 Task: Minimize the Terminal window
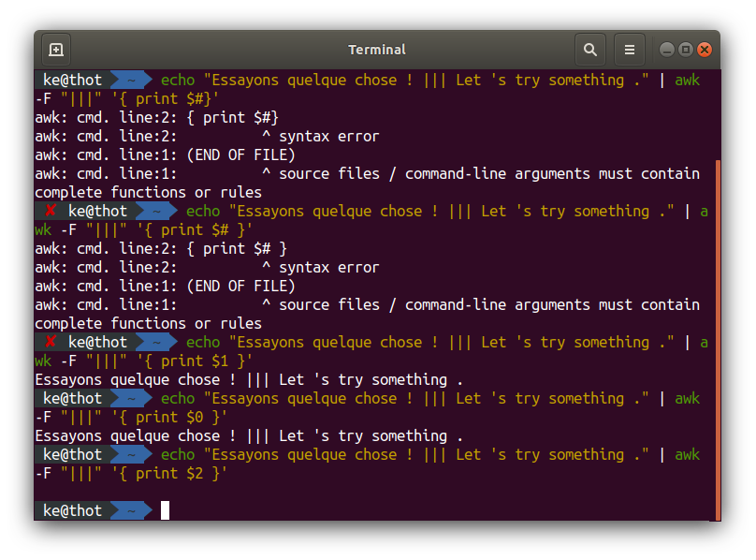[667, 50]
